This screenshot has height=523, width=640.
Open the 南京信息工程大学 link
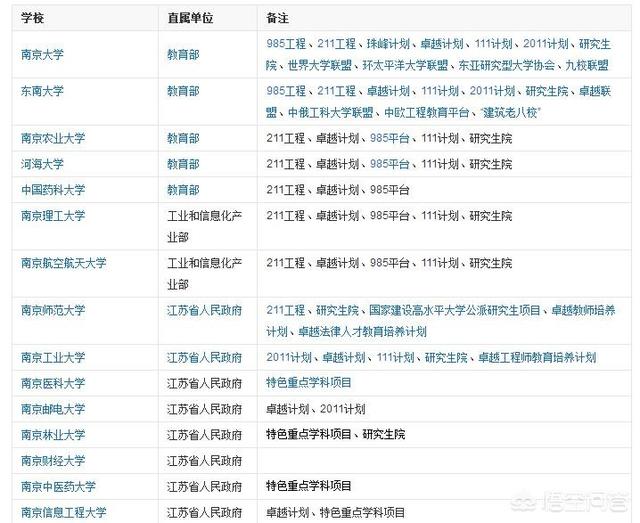pyautogui.click(x=64, y=512)
